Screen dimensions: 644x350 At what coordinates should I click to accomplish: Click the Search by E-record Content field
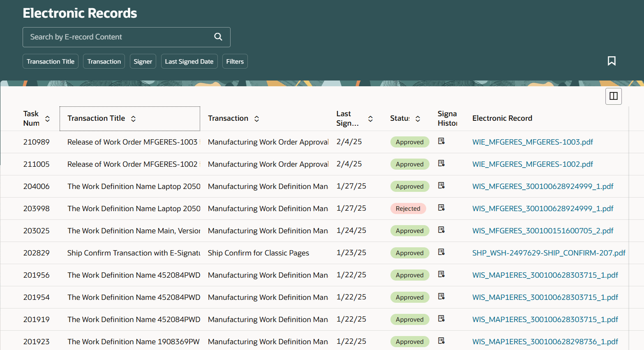[115, 37]
